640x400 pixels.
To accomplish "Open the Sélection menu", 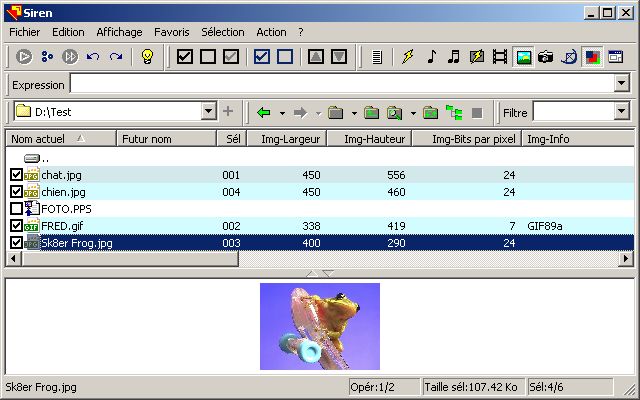I will coord(222,32).
